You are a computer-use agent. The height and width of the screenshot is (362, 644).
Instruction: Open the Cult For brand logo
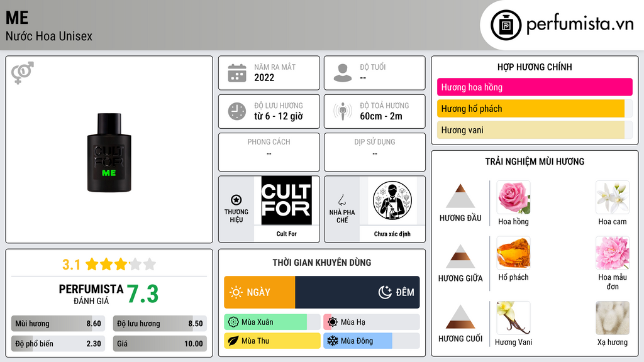coord(286,200)
